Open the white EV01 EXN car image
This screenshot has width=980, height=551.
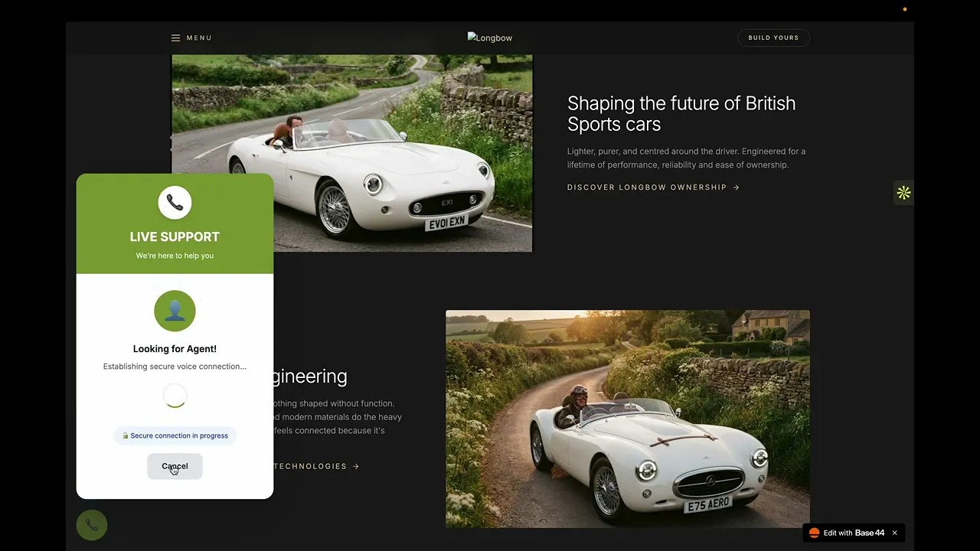[x=351, y=153]
